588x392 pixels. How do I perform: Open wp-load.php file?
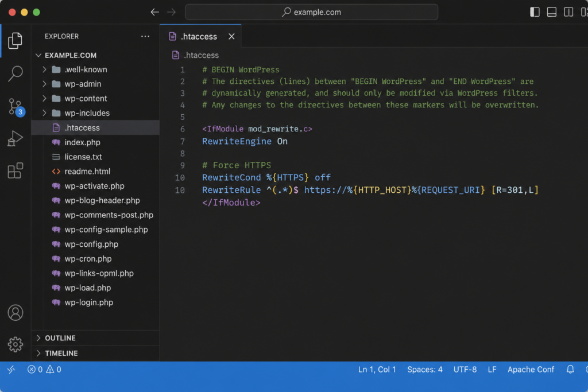(x=96, y=288)
